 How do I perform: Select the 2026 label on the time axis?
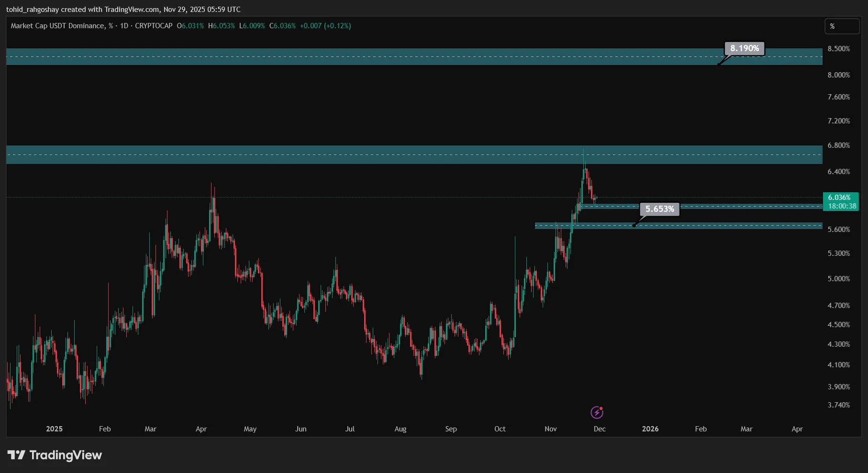click(x=650, y=429)
